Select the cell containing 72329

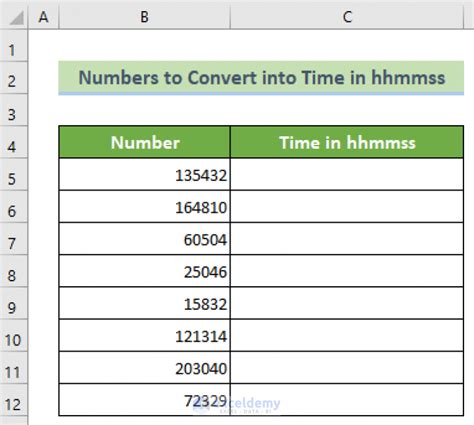[144, 400]
